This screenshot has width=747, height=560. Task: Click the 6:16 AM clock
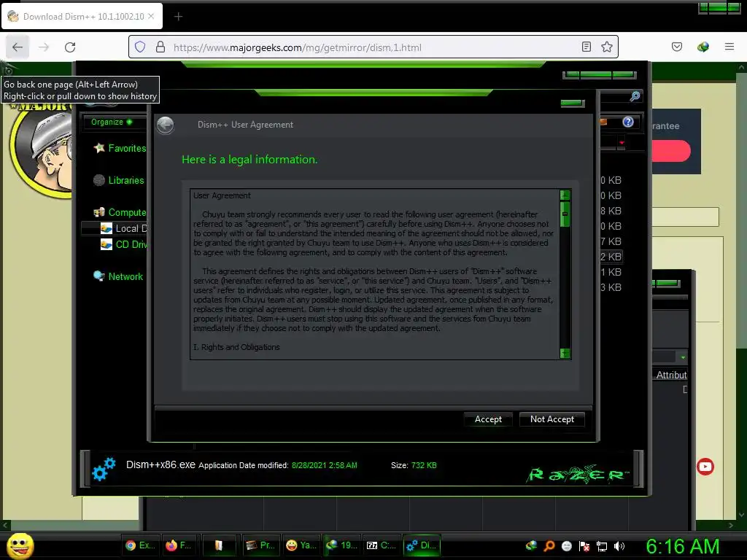(x=682, y=546)
